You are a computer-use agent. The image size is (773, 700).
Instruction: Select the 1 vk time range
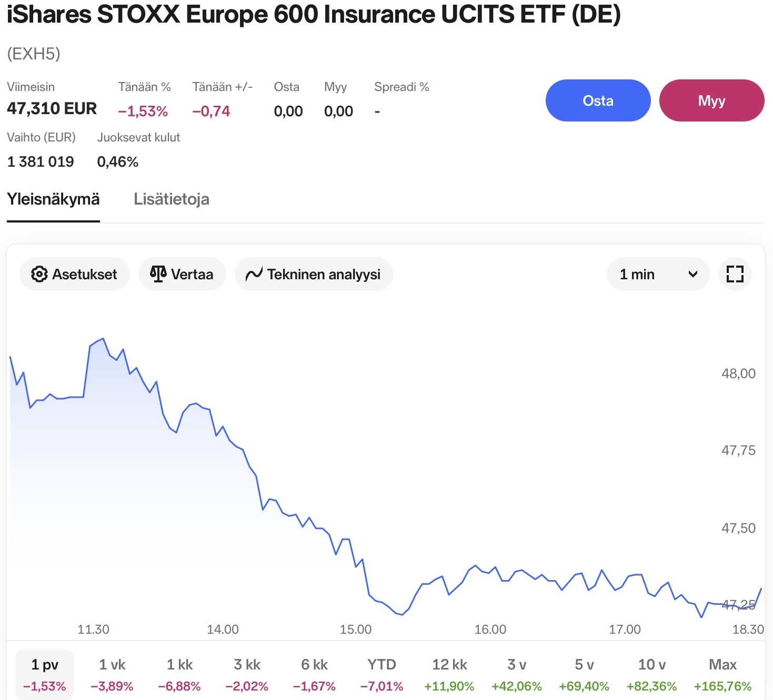point(112,675)
